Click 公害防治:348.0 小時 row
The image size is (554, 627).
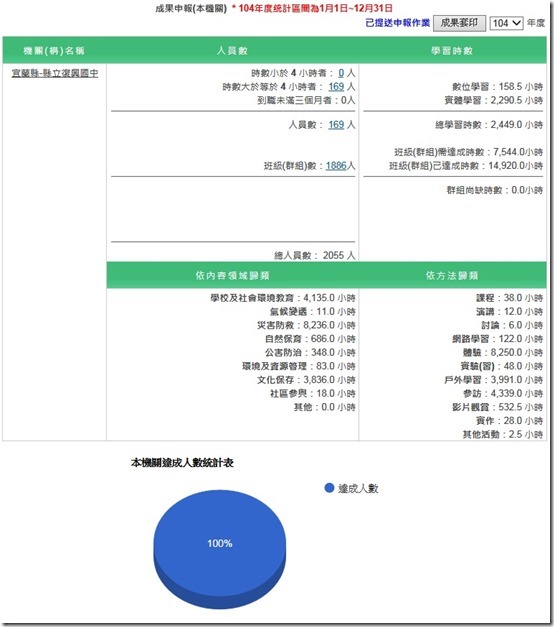[x=310, y=353]
